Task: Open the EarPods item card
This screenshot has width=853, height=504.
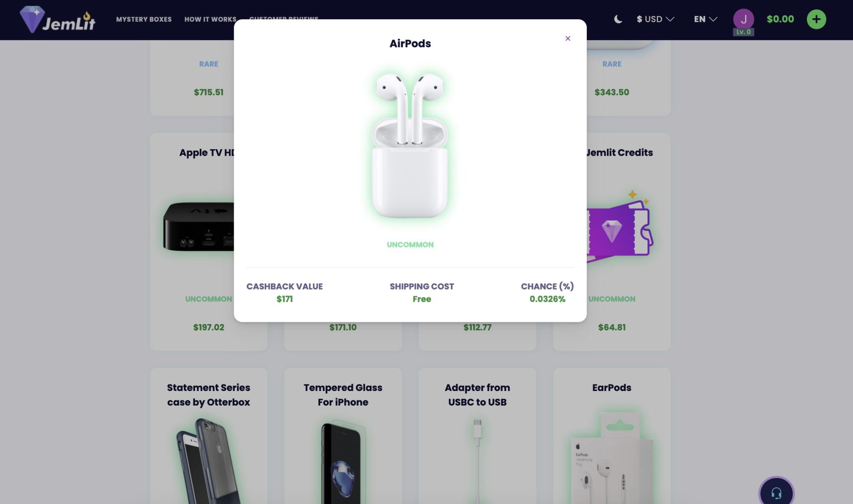Action: point(612,436)
